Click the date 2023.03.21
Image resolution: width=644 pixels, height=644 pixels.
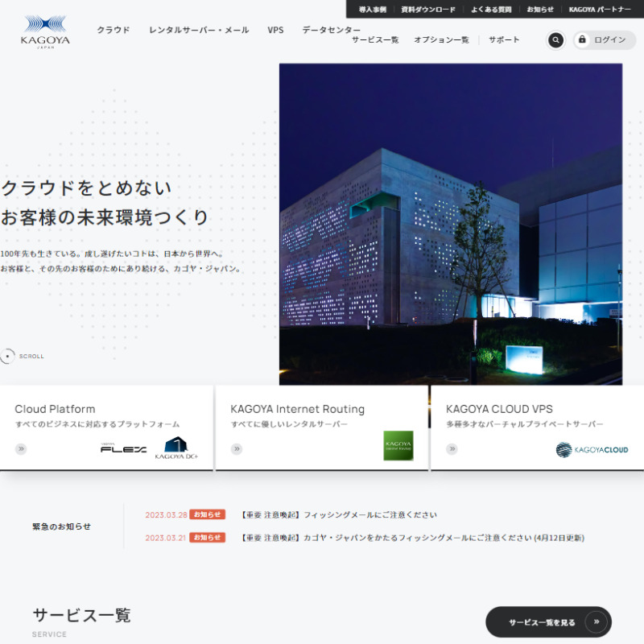(166, 538)
